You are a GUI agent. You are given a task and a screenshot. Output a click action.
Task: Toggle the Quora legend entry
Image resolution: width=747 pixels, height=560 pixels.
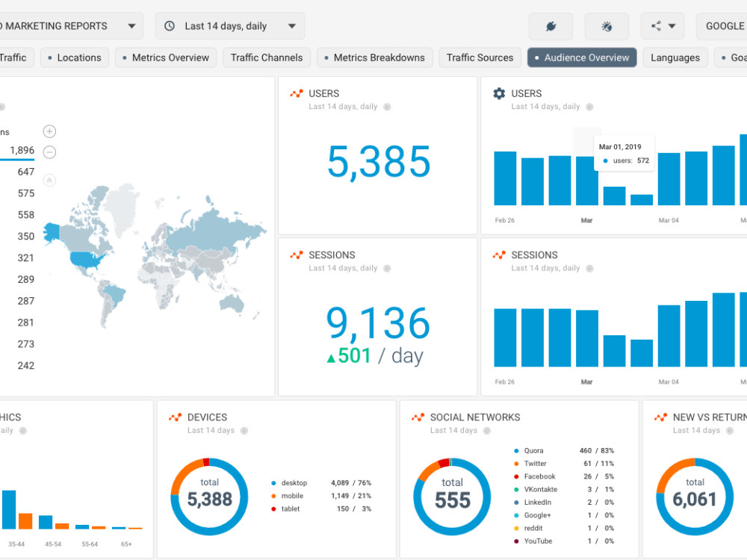tap(564, 450)
